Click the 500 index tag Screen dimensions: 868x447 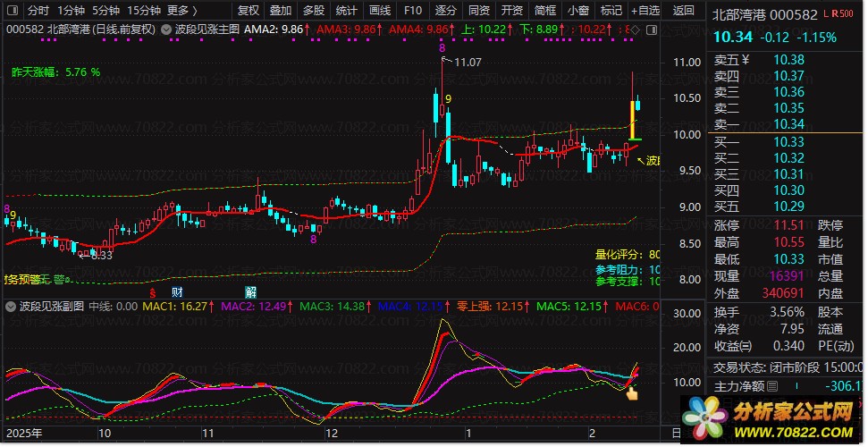[x=846, y=13]
